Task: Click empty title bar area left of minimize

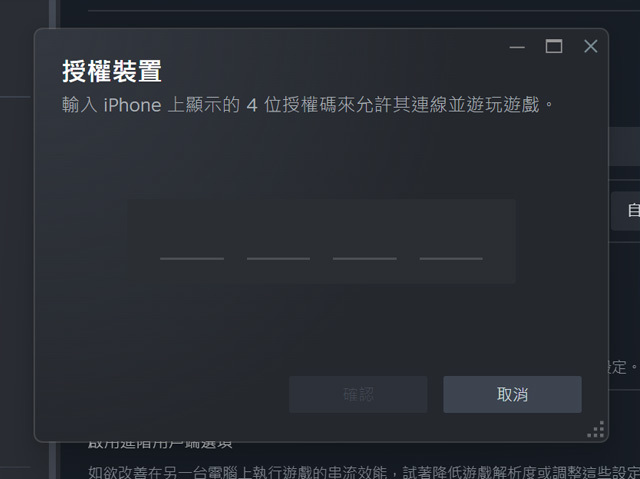Action: coord(327,43)
